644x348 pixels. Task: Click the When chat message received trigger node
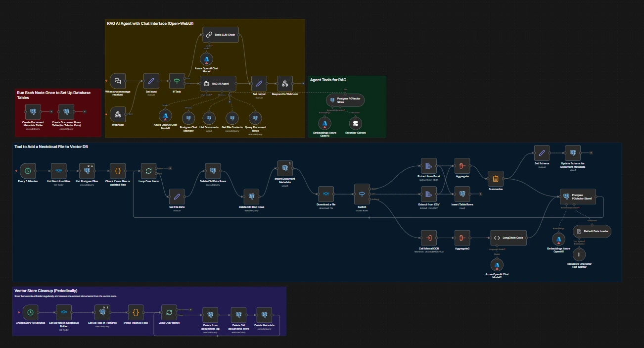(118, 81)
